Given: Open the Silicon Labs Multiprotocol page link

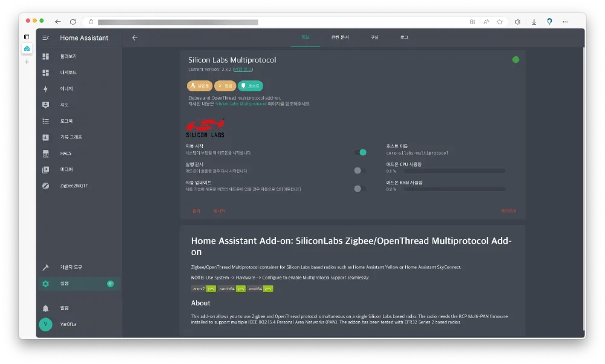Looking at the screenshot, I should 241,104.
